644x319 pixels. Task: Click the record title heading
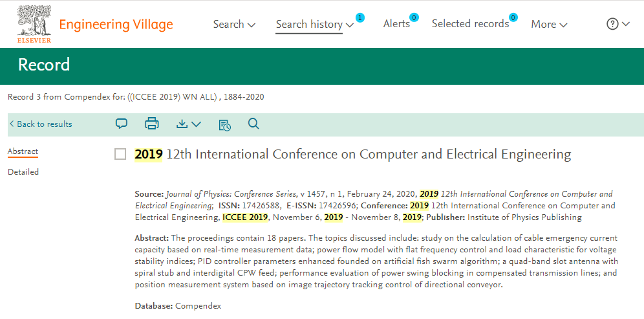click(353, 155)
